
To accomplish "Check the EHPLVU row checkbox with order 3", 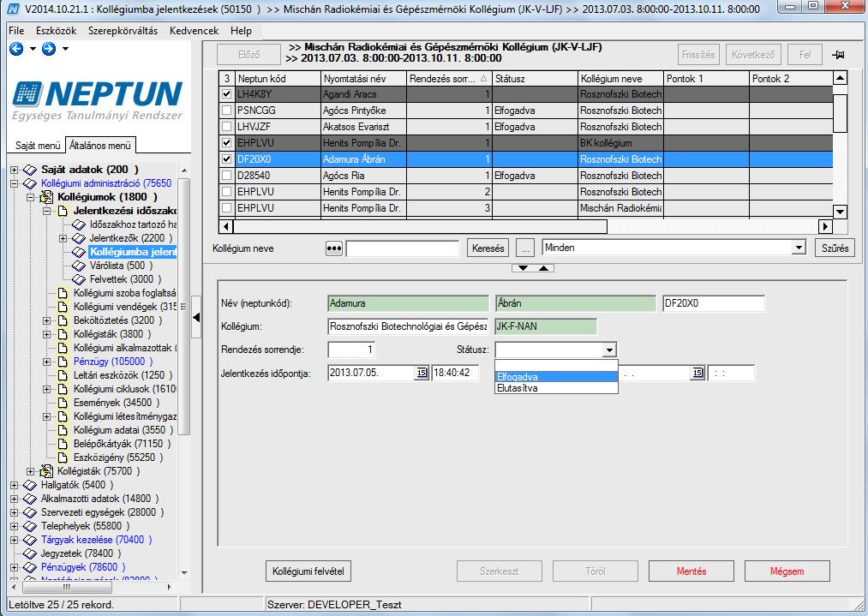I will pyautogui.click(x=226, y=208).
